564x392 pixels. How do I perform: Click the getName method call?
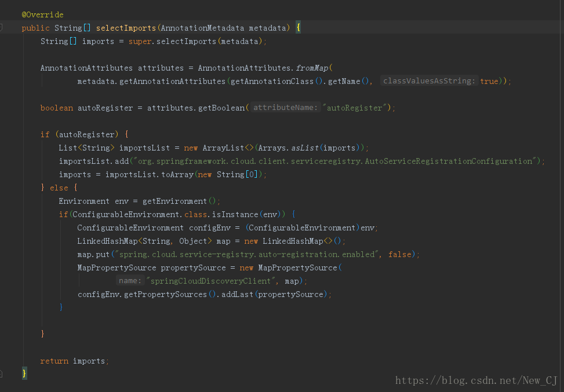tap(344, 81)
